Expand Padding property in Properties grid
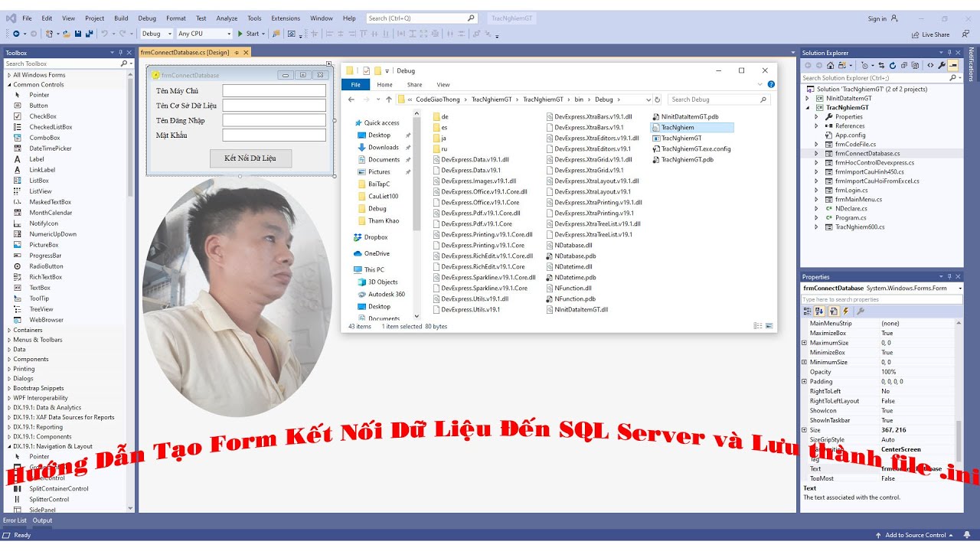 (x=804, y=381)
